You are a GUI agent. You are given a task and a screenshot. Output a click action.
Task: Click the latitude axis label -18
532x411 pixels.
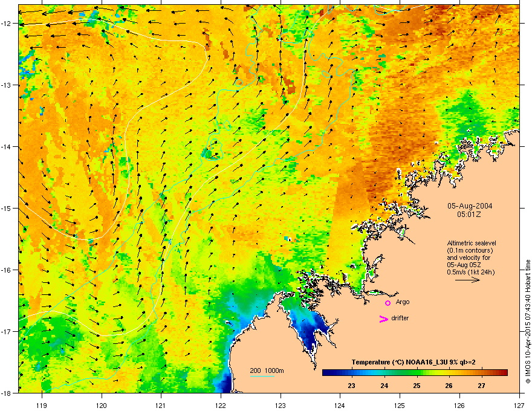coord(6,393)
